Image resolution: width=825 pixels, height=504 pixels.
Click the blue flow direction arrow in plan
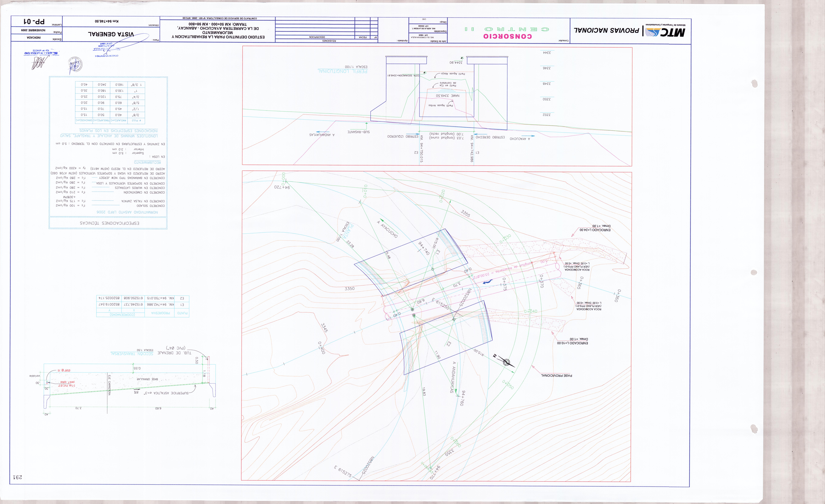coord(488,282)
